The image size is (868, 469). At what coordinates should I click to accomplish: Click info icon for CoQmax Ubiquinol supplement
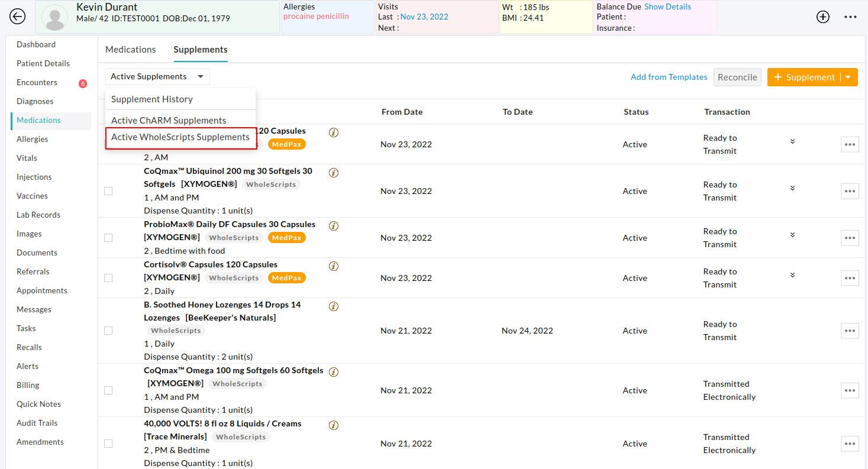(334, 173)
